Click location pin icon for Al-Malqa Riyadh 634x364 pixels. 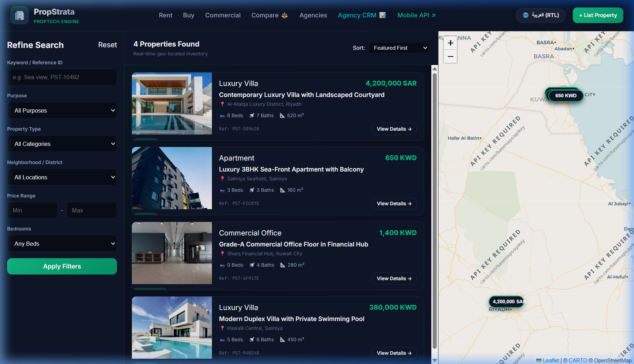(222, 104)
